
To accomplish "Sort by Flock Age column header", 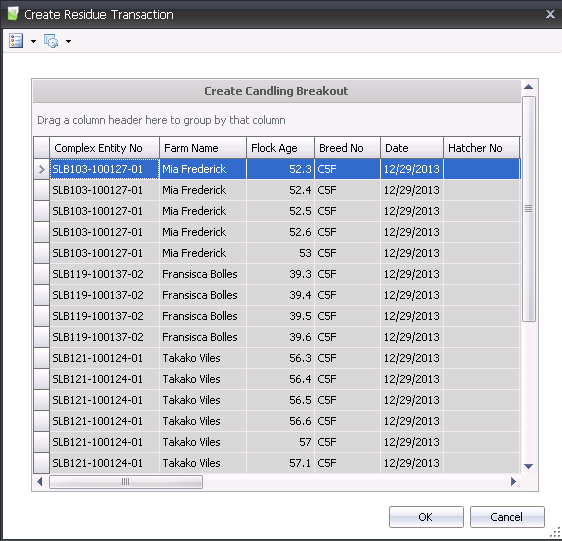I will 280,148.
